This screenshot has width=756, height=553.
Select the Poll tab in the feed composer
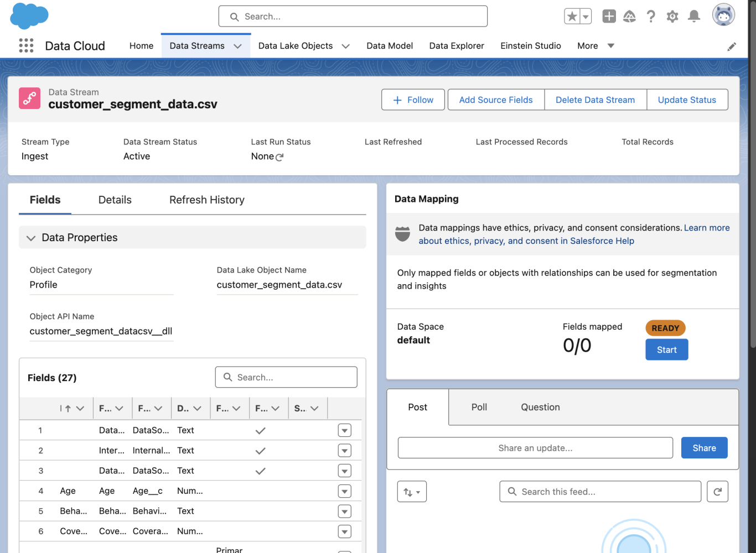click(x=479, y=407)
